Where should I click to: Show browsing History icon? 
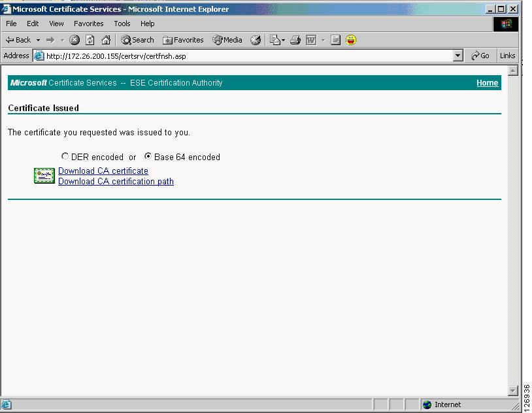click(256, 40)
